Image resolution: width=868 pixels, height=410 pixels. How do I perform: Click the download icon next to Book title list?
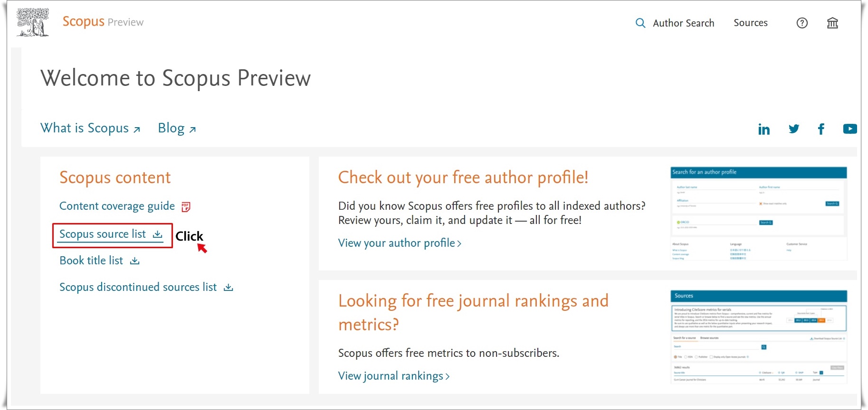point(135,261)
